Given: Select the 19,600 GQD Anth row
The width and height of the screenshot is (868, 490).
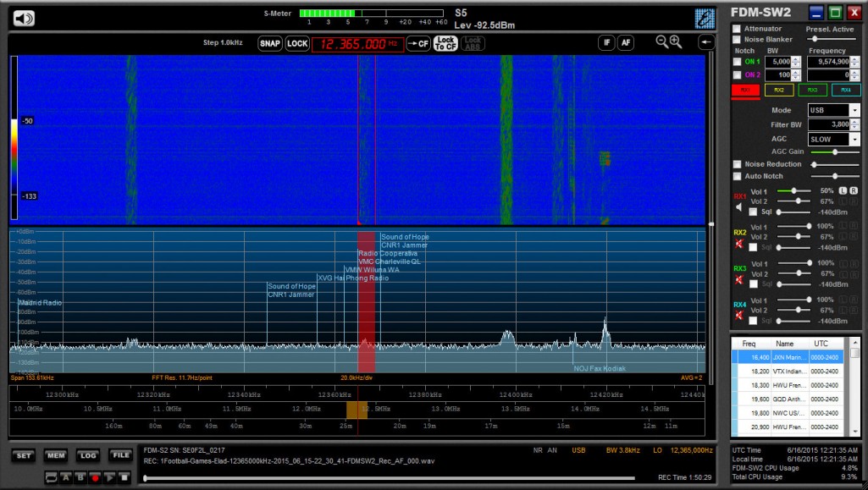Looking at the screenshot, I should coord(788,399).
